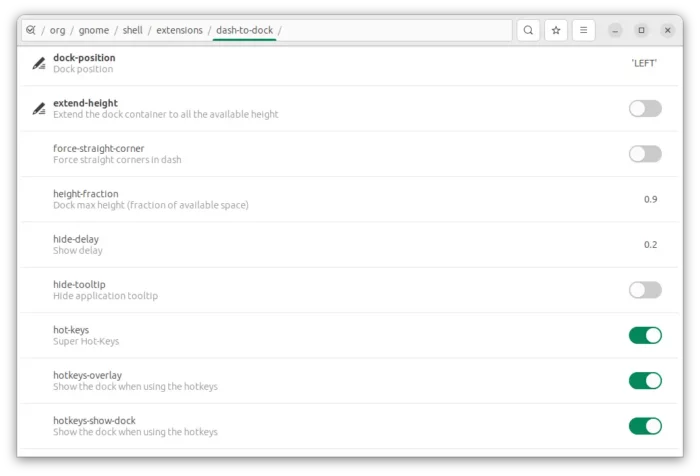
Task: Maximize the dconf editor window
Action: tap(641, 30)
